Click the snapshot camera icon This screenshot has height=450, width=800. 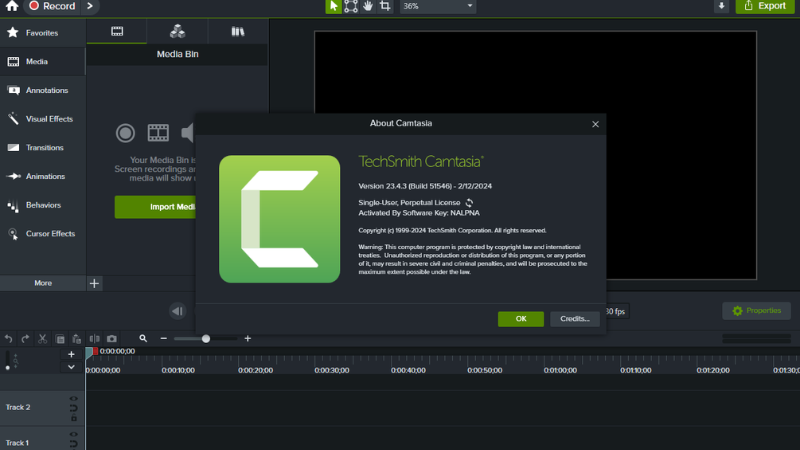pyautogui.click(x=112, y=339)
